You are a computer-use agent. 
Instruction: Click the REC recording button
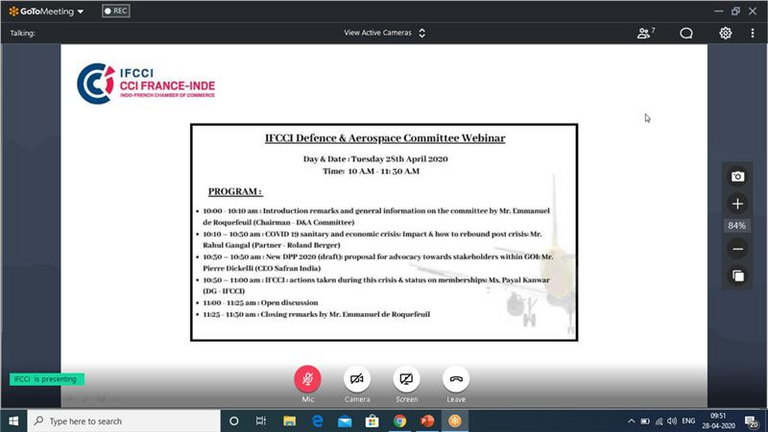point(115,11)
